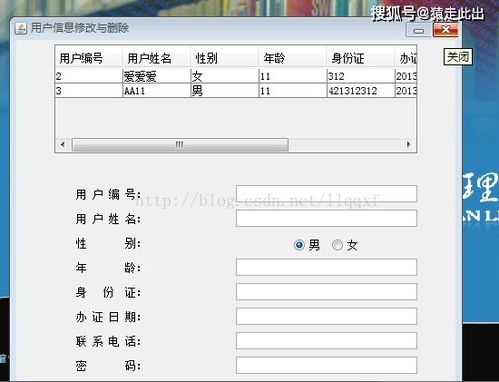The width and height of the screenshot is (499, 382).
Task: Click the age cell in the 爱爱爱 row
Action: click(293, 76)
